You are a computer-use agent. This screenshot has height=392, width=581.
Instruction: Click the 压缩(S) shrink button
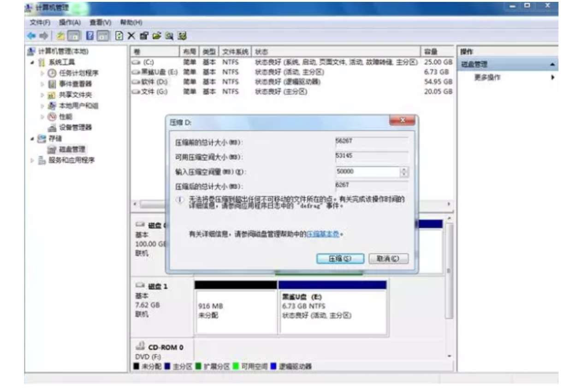(340, 259)
